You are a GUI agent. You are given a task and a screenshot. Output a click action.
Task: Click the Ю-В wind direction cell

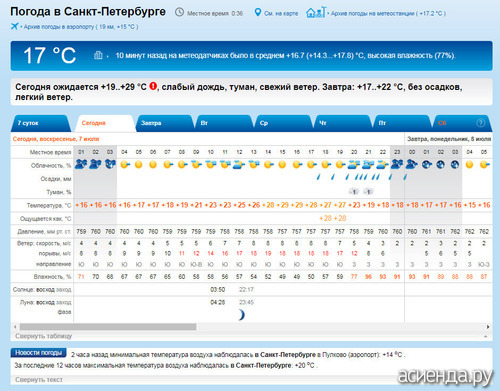196,264
